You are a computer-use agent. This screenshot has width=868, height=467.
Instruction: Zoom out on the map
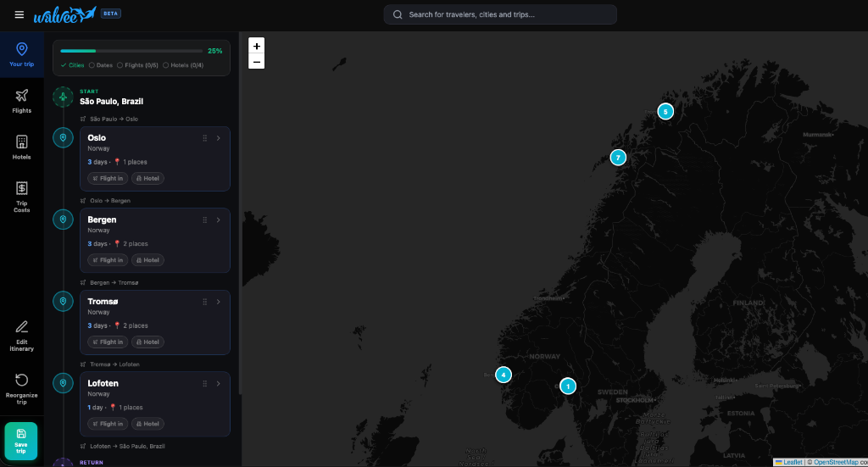click(x=256, y=61)
